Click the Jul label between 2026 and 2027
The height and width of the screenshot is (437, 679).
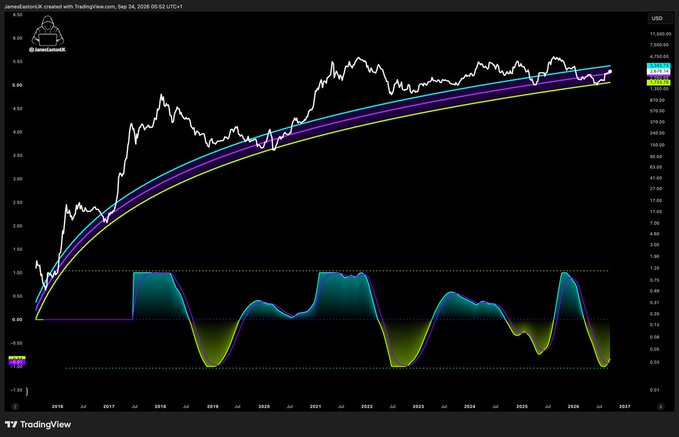(x=599, y=407)
